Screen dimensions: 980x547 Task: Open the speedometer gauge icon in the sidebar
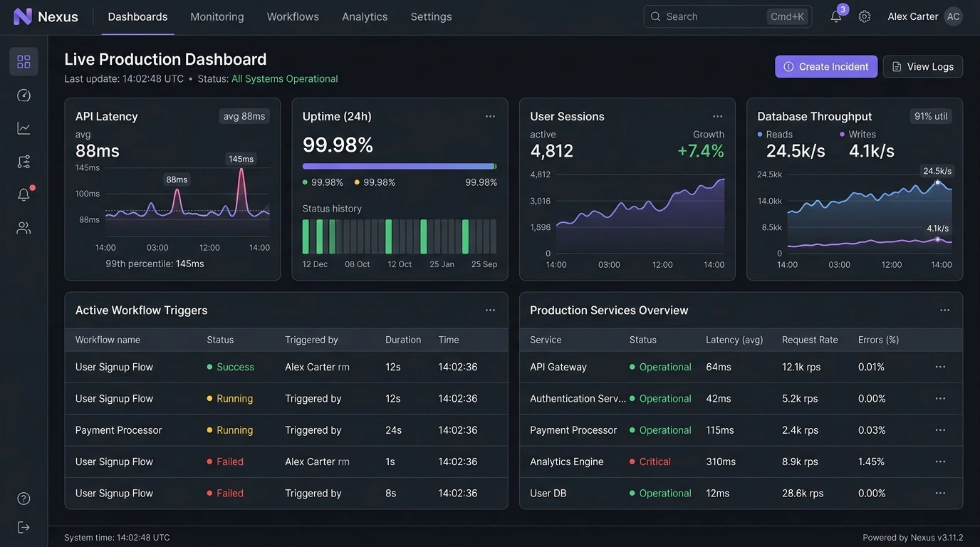24,95
